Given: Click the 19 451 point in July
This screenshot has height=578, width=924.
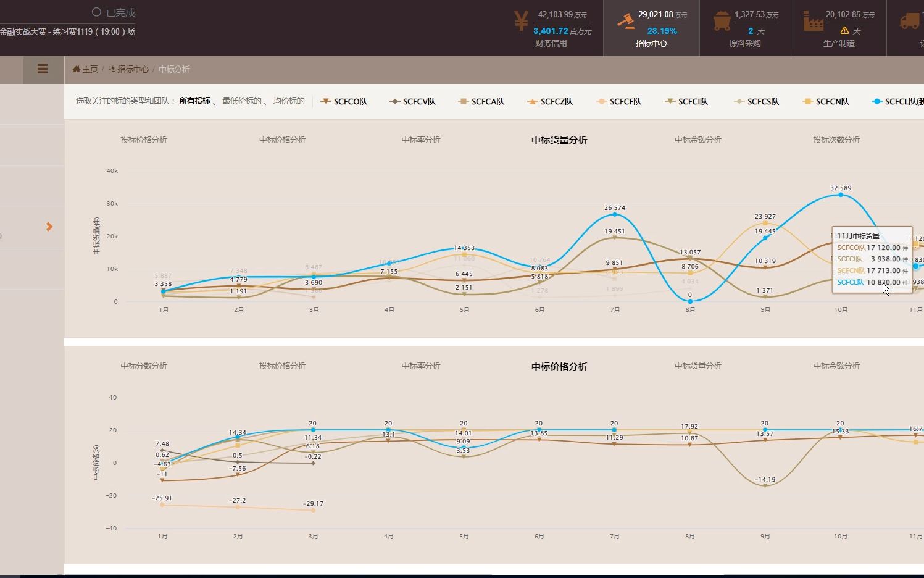Looking at the screenshot, I should (615, 238).
